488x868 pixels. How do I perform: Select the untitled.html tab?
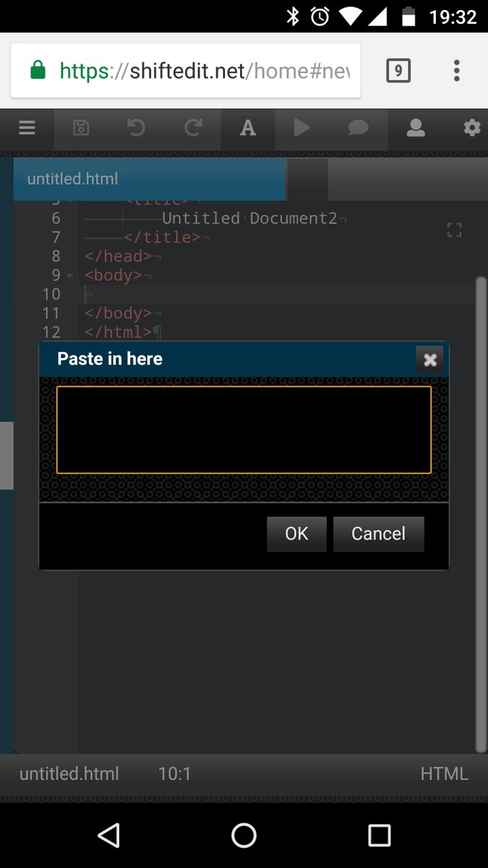click(x=150, y=179)
